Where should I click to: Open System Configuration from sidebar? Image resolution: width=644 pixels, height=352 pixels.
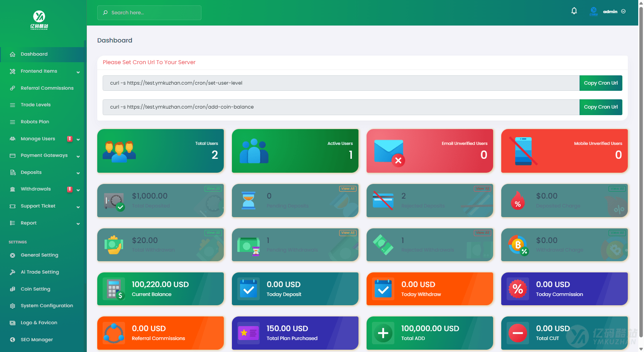[47, 305]
